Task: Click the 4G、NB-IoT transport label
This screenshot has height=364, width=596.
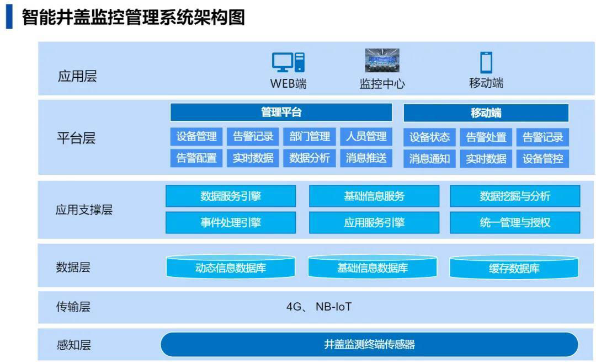Action: tap(318, 307)
